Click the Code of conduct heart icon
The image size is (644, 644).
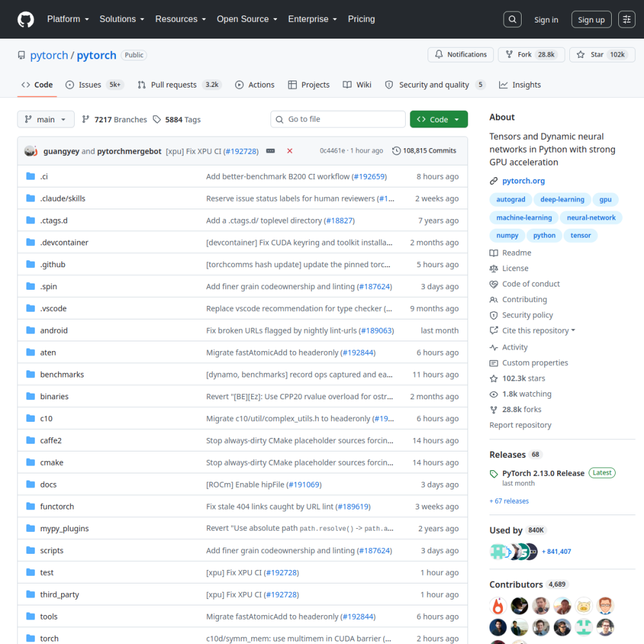coord(493,284)
